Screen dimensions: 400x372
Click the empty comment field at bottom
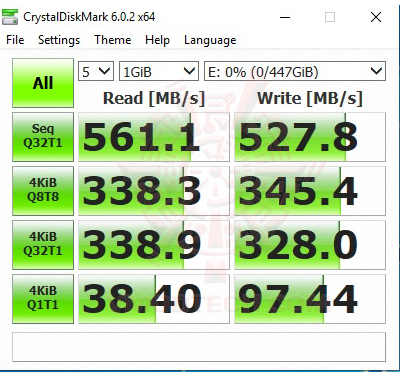pyautogui.click(x=199, y=347)
